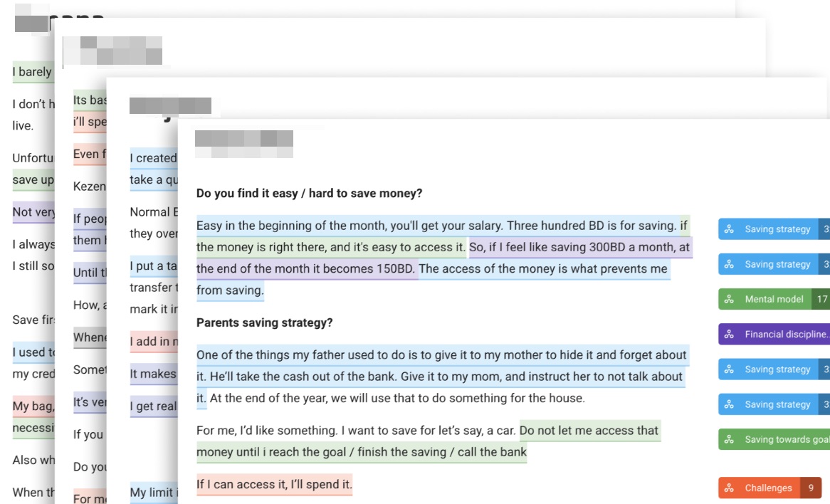
Task: Click 'I get real' highlight in third document
Action: 154,406
